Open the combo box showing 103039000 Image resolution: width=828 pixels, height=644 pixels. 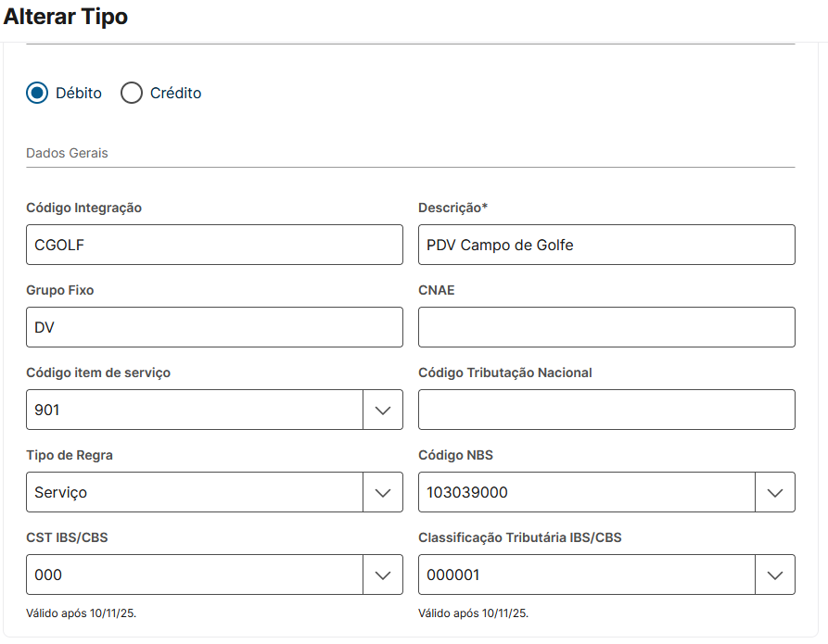586,492
